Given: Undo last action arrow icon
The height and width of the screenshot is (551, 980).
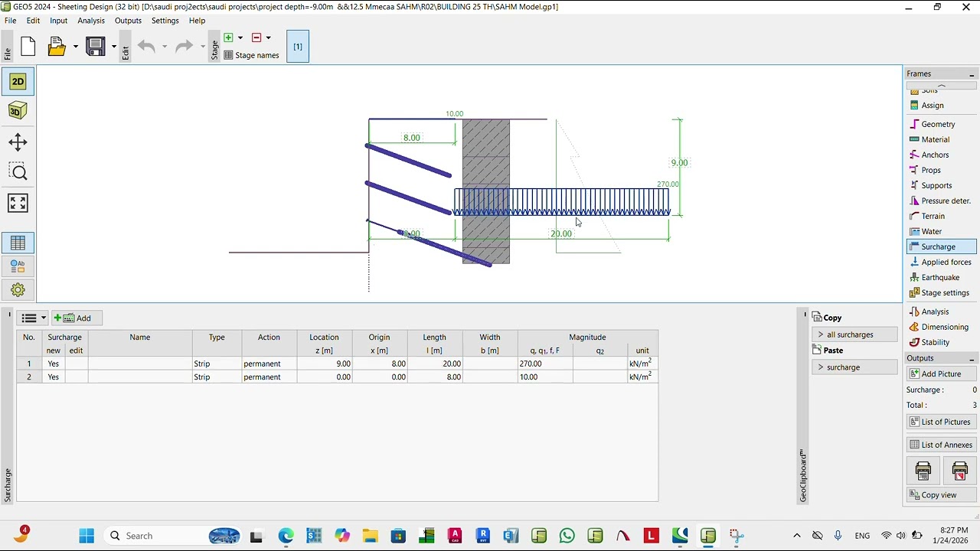Looking at the screenshot, I should pos(146,47).
